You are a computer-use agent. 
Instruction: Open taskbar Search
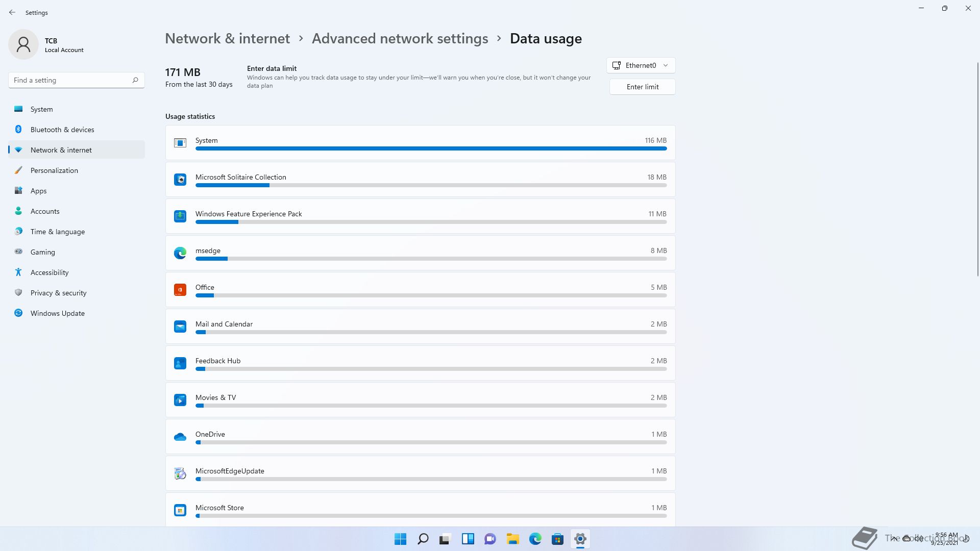point(423,539)
